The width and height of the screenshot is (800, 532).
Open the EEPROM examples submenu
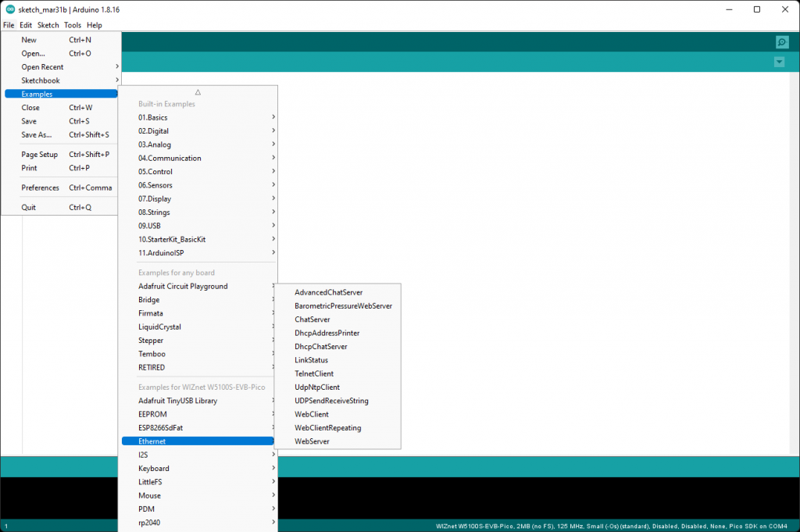[x=198, y=414]
